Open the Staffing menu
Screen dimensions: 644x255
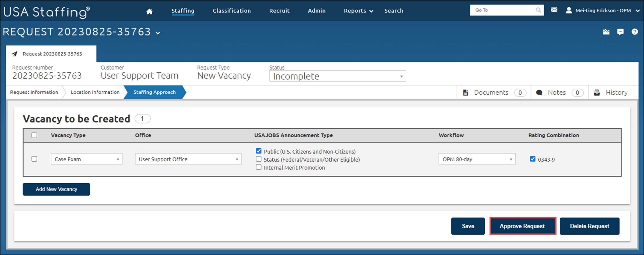click(x=183, y=11)
